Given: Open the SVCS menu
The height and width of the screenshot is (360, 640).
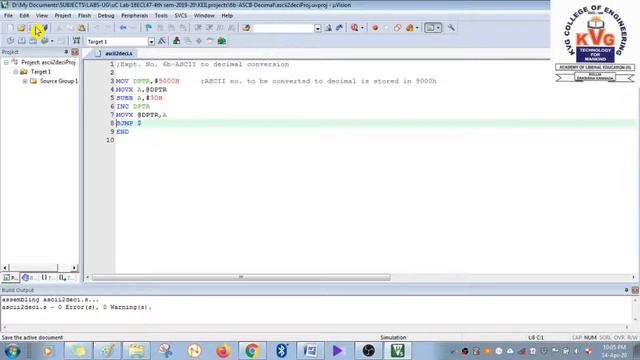Looking at the screenshot, I should [x=181, y=16].
